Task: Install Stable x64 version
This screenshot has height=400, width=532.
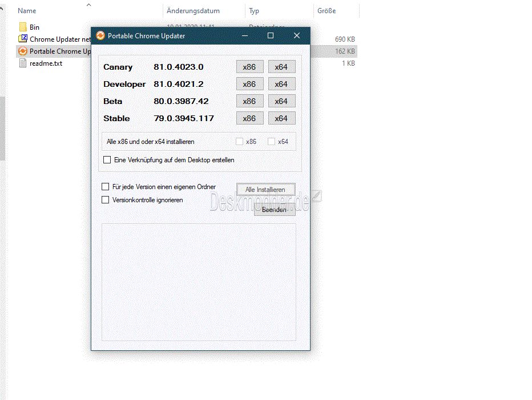Action: click(281, 118)
